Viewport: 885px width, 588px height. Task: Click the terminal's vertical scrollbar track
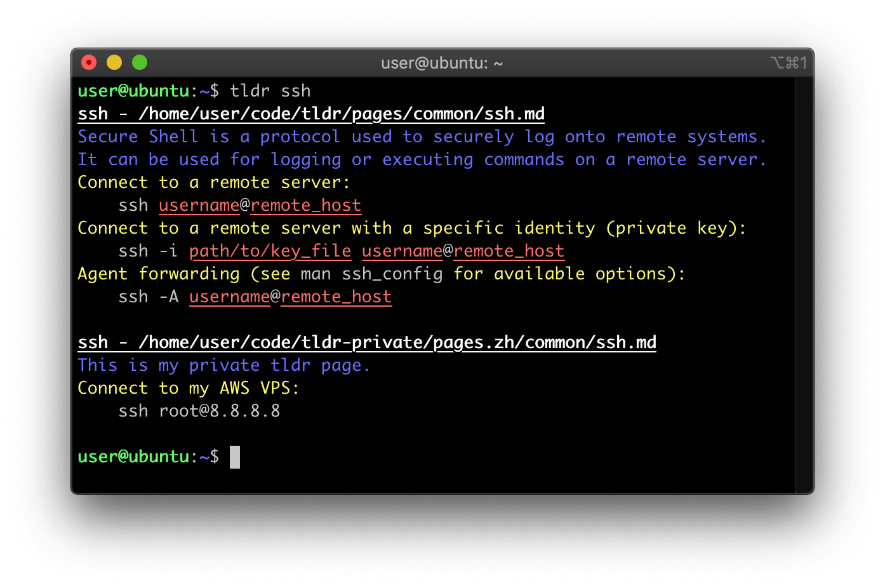pos(804,285)
